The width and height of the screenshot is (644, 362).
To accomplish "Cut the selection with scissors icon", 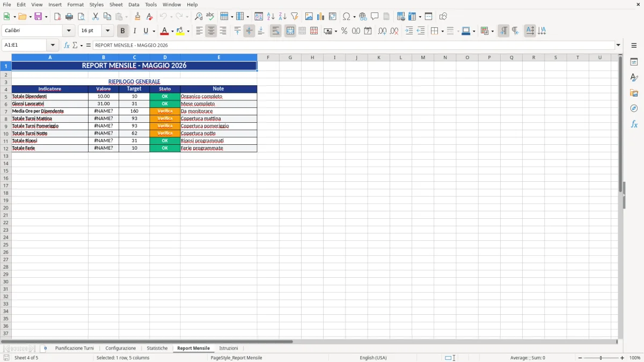I will click(96, 17).
